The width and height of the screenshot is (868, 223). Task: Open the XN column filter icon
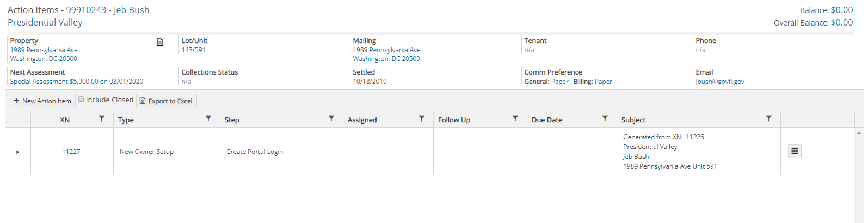click(102, 119)
